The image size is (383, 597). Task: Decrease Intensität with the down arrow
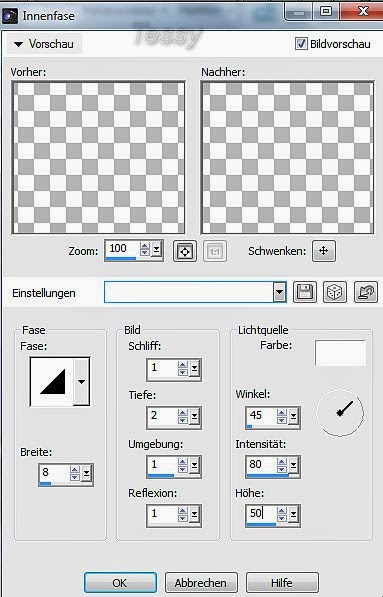pos(282,469)
